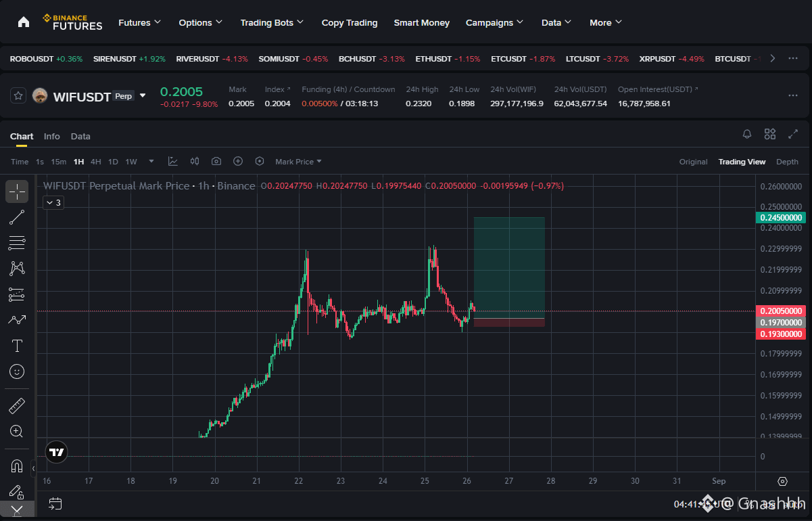This screenshot has height=521, width=812.
Task: Open the emoji icons tool
Action: point(17,371)
